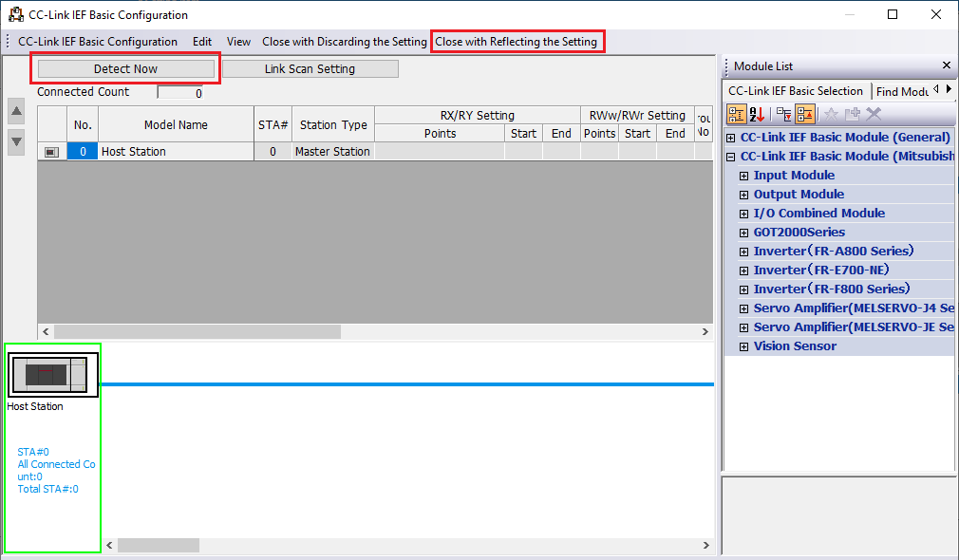Image resolution: width=959 pixels, height=560 pixels.
Task: Click the categorized view icon in Module List
Action: (737, 114)
